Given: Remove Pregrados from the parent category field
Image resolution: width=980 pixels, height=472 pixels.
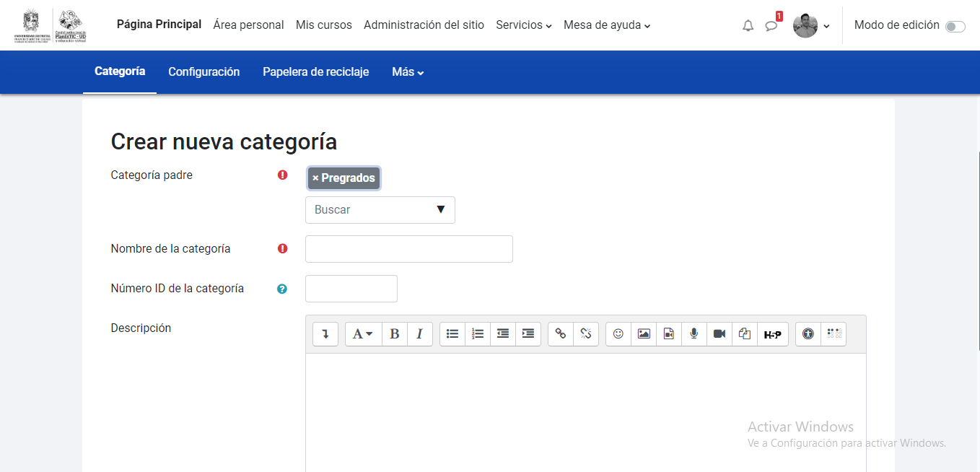Looking at the screenshot, I should coord(315,178).
